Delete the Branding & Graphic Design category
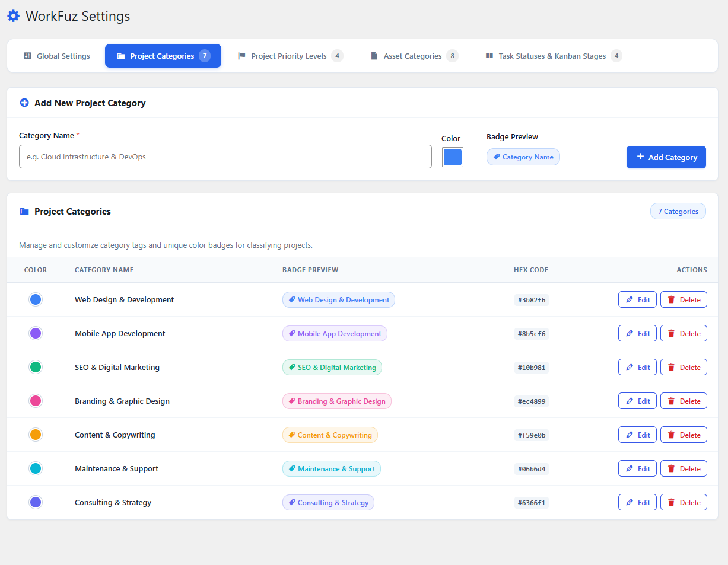728x565 pixels. click(684, 401)
